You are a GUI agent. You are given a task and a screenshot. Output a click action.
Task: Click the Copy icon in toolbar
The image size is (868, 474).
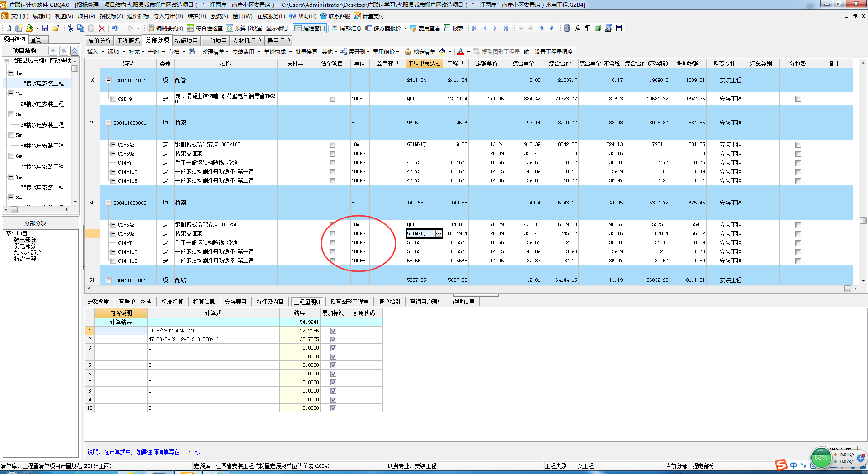pyautogui.click(x=81, y=28)
